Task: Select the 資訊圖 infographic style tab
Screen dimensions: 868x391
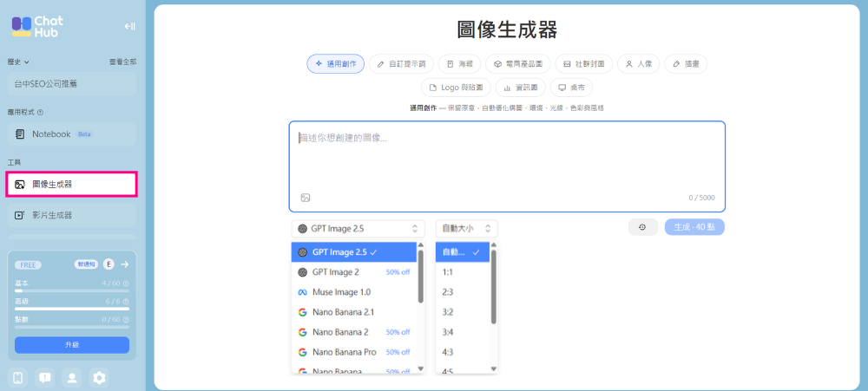Action: (x=520, y=88)
